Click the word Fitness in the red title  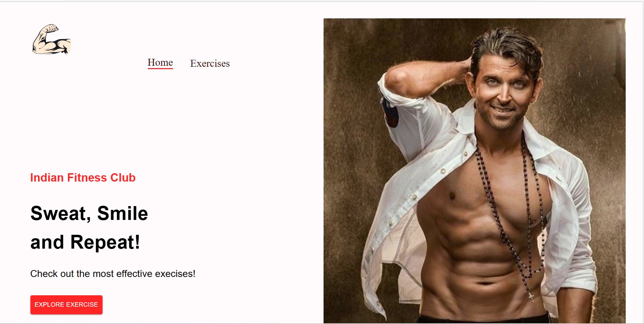point(87,177)
